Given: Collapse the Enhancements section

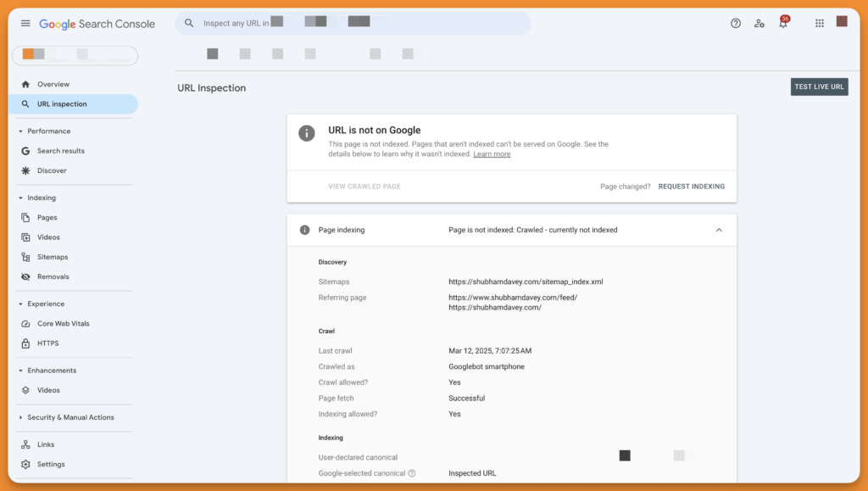Looking at the screenshot, I should point(20,371).
